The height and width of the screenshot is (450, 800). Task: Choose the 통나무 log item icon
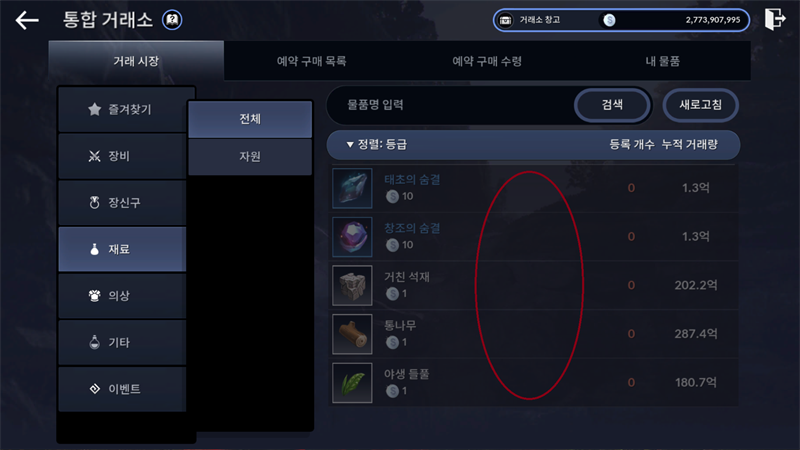pos(352,334)
